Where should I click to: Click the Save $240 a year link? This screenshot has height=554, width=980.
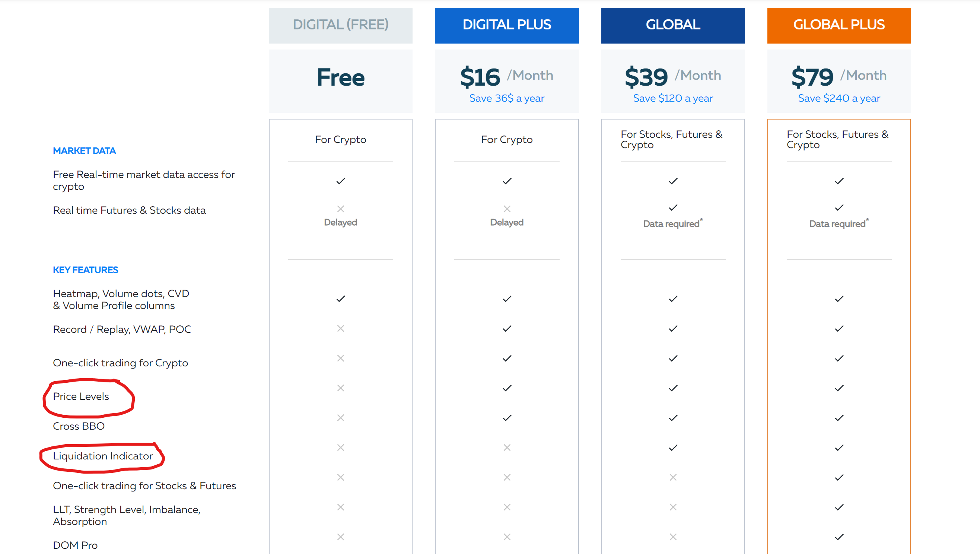pyautogui.click(x=839, y=98)
